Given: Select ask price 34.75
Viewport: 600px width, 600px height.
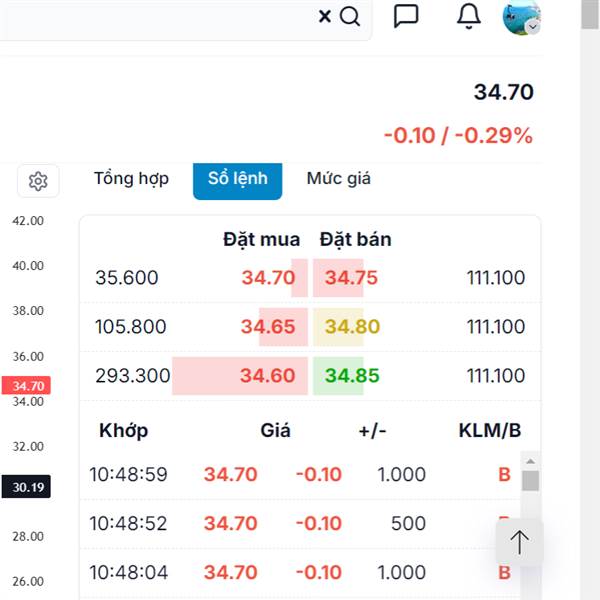Looking at the screenshot, I should pyautogui.click(x=351, y=278).
